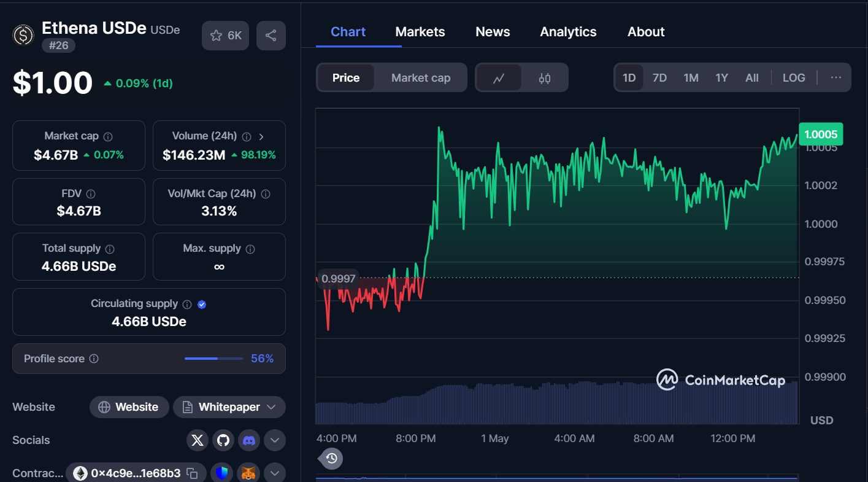Click the Ethereum logo in contract address
This screenshot has height=482, width=868.
[x=80, y=473]
